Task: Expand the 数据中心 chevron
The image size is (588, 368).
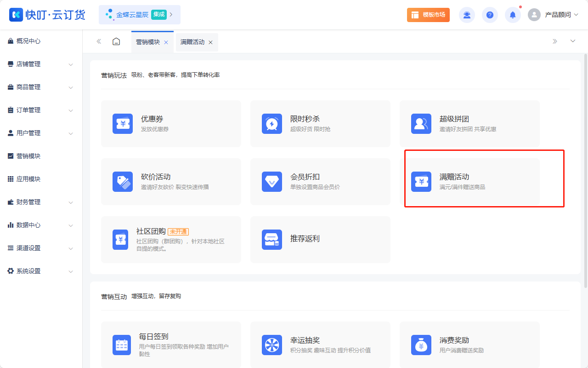Action: click(x=71, y=225)
